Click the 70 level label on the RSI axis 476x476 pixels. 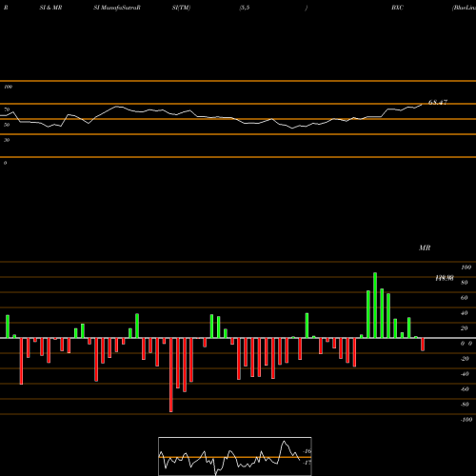click(7, 109)
